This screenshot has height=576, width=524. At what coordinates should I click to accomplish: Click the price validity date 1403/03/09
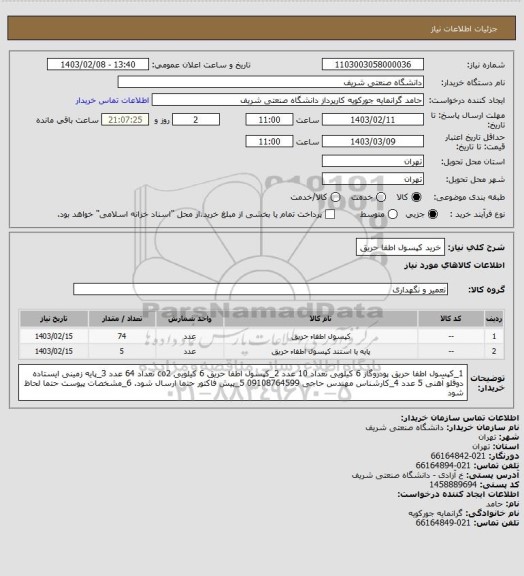click(373, 141)
